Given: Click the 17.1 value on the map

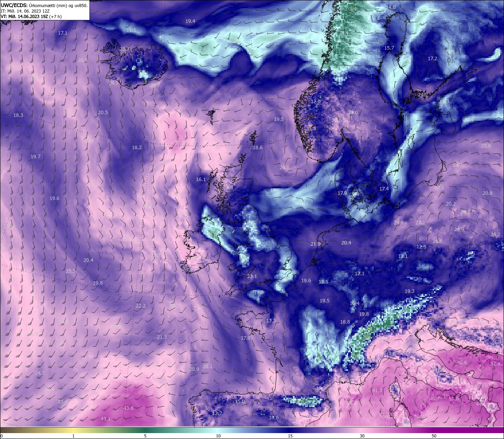Looking at the screenshot, I should (63, 33).
